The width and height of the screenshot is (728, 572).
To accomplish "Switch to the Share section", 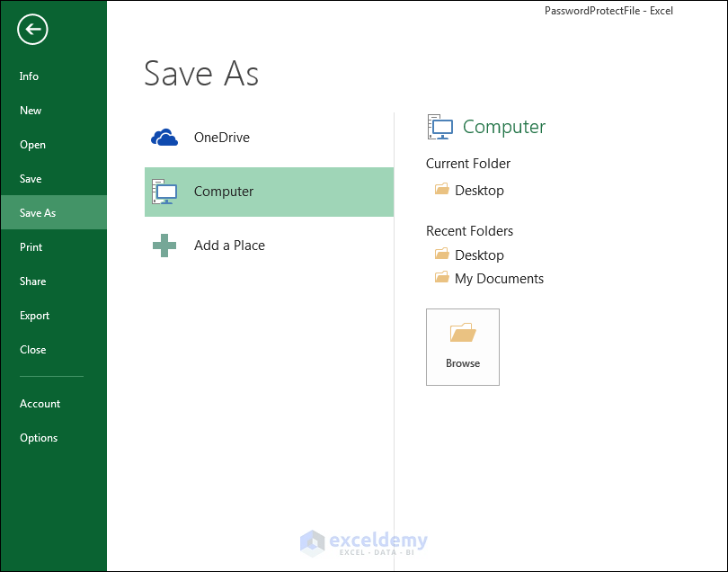I will [32, 281].
